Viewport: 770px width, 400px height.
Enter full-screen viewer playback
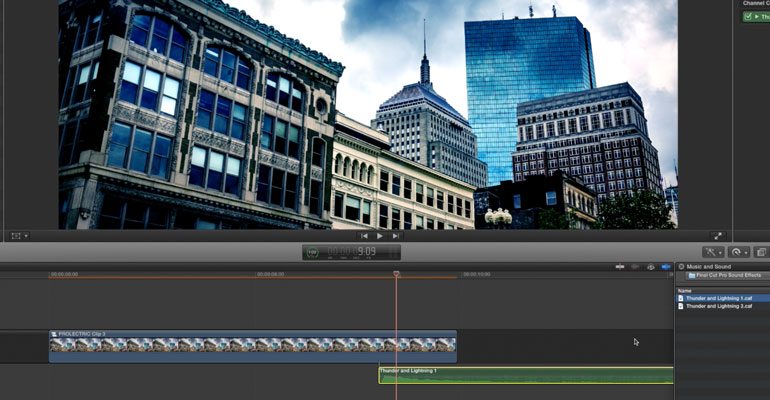coord(717,236)
